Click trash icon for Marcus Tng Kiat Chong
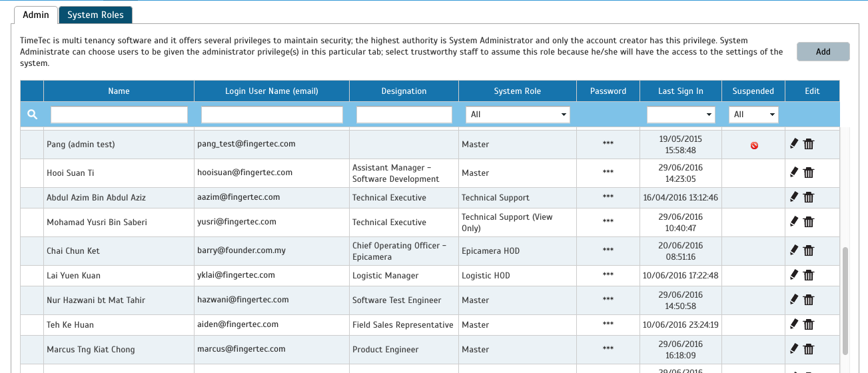This screenshot has height=373, width=868. click(809, 348)
